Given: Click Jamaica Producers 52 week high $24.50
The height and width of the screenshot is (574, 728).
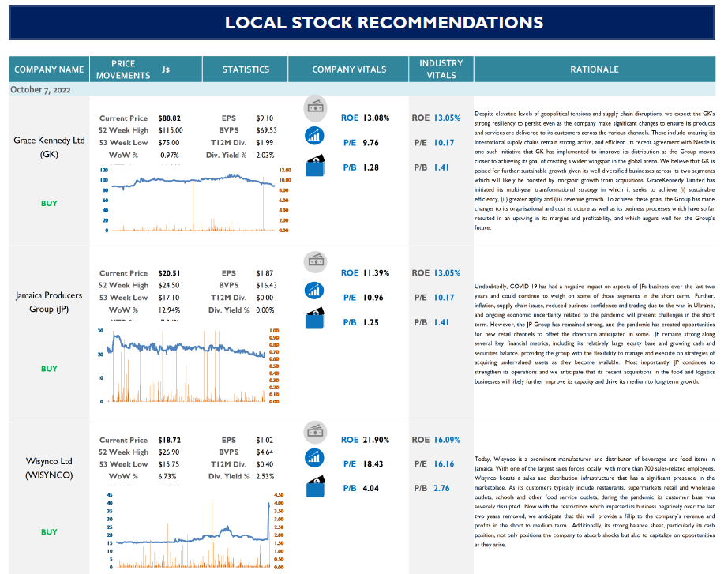Looking at the screenshot, I should 168,285.
